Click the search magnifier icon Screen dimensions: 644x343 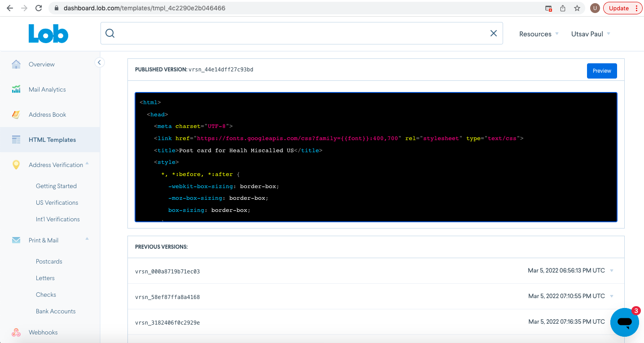(110, 33)
